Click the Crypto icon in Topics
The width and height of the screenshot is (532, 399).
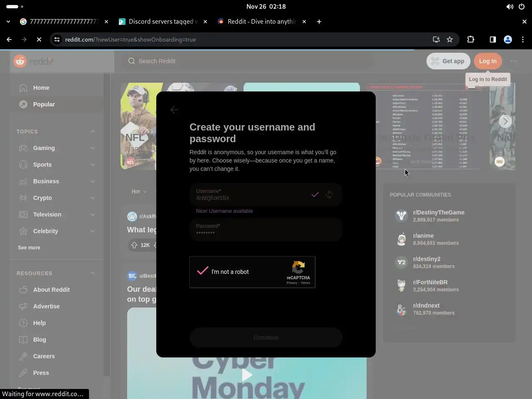23,198
